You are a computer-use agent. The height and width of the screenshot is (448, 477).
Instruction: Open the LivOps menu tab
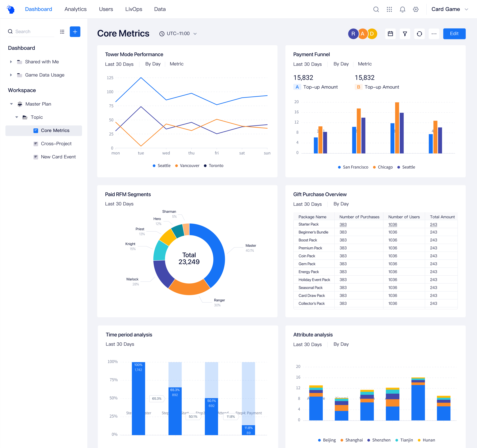134,9
